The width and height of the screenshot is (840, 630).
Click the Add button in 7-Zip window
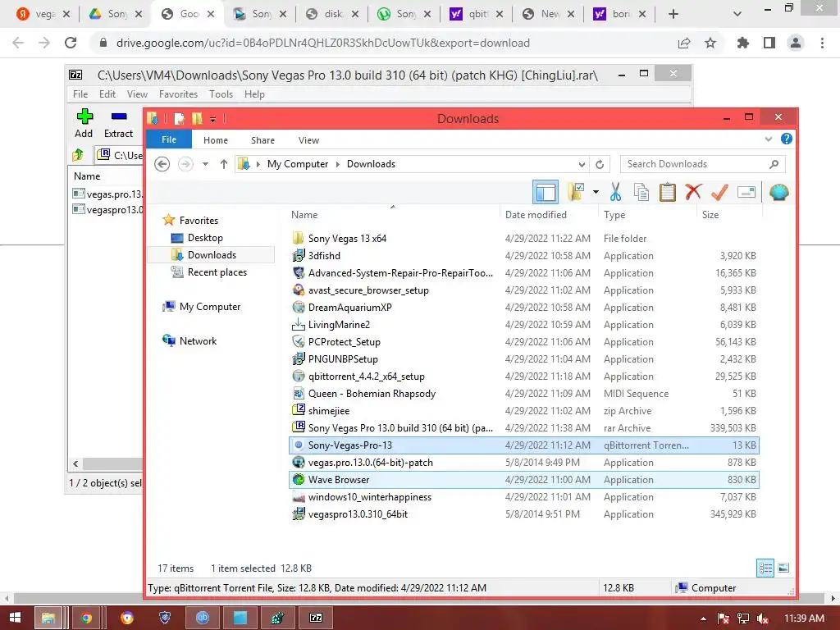tap(84, 123)
